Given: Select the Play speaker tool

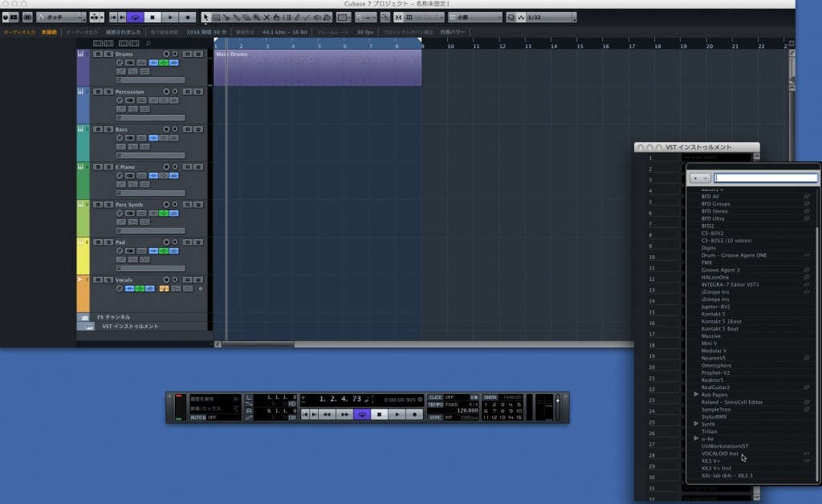Looking at the screenshot, I should [317, 18].
